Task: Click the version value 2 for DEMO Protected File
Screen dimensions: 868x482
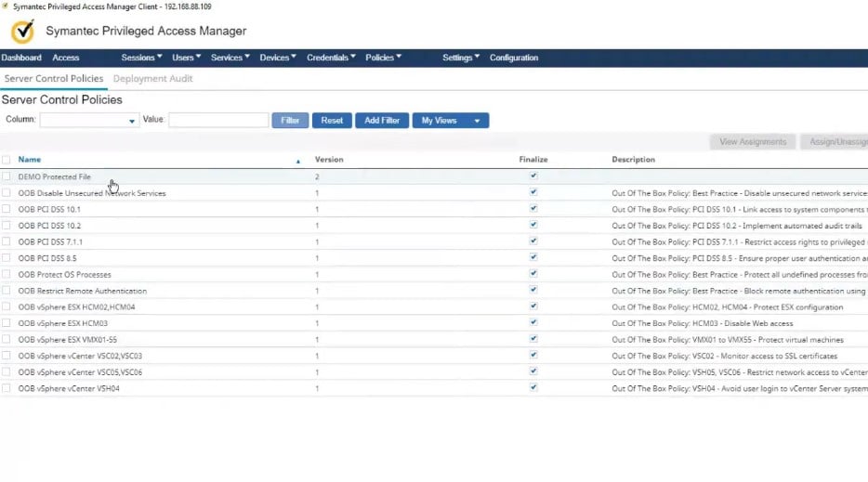Action: [317, 176]
